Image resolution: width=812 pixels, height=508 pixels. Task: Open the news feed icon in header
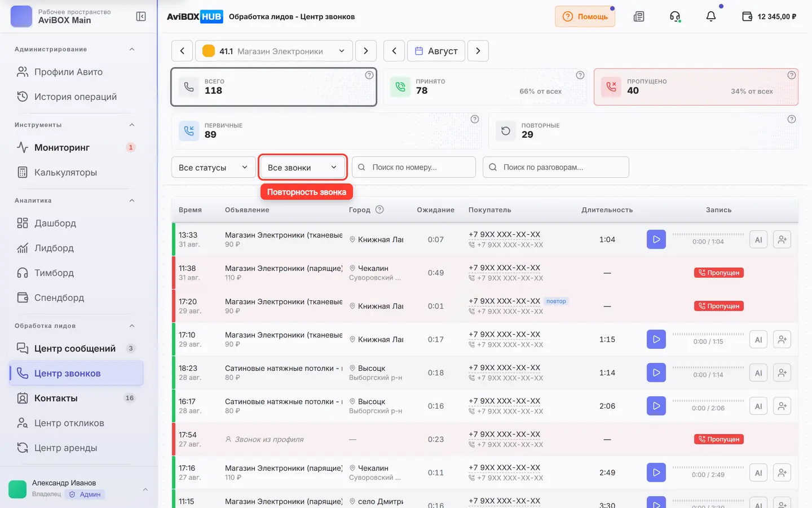click(x=638, y=16)
